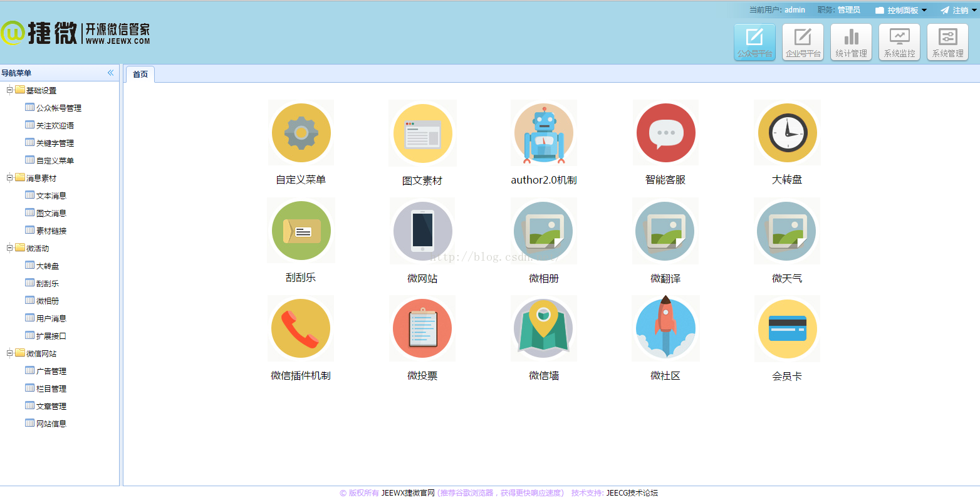Switch to 企业号平台 in top toolbar
980x500 pixels.
point(803,43)
